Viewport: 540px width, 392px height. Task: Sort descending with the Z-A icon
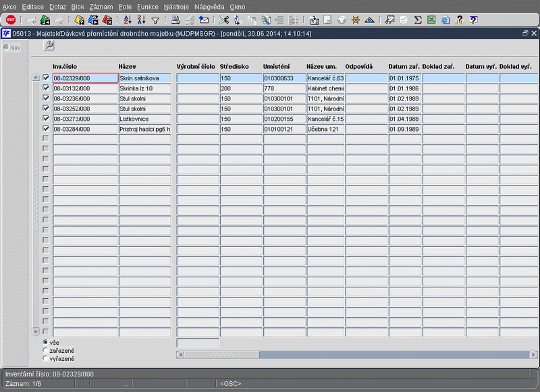141,20
